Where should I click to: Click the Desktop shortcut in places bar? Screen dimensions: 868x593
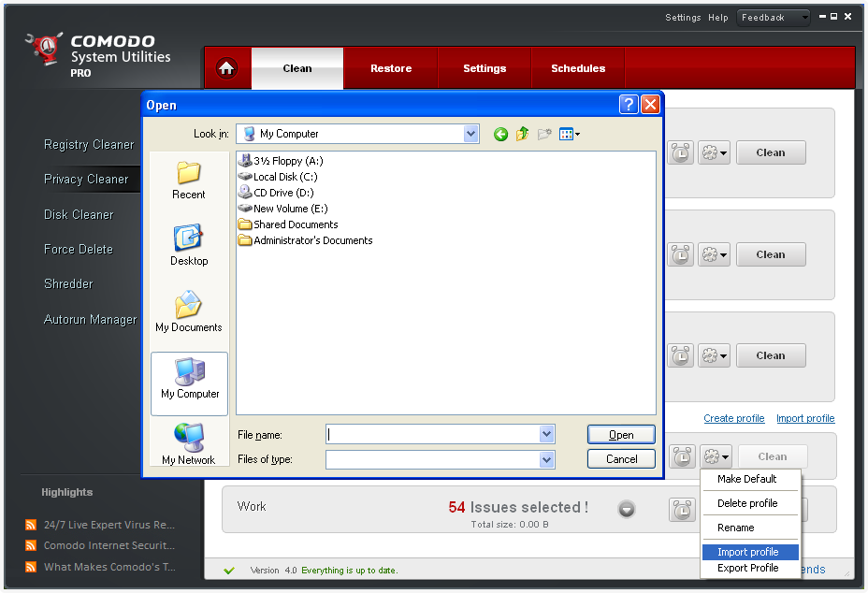click(189, 246)
